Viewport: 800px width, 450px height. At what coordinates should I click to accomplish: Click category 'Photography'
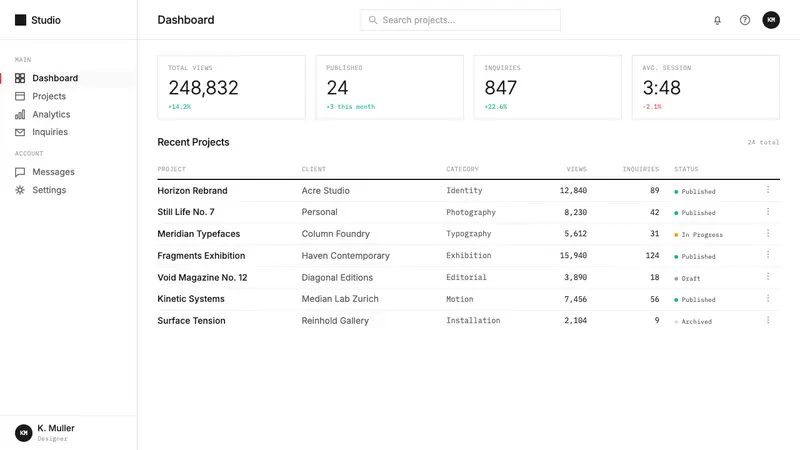(x=471, y=212)
